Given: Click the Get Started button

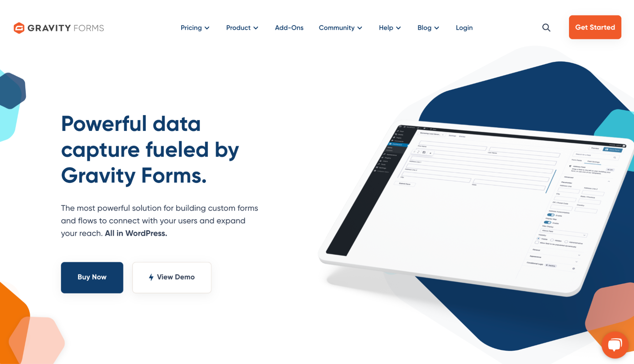Looking at the screenshot, I should [x=595, y=27].
